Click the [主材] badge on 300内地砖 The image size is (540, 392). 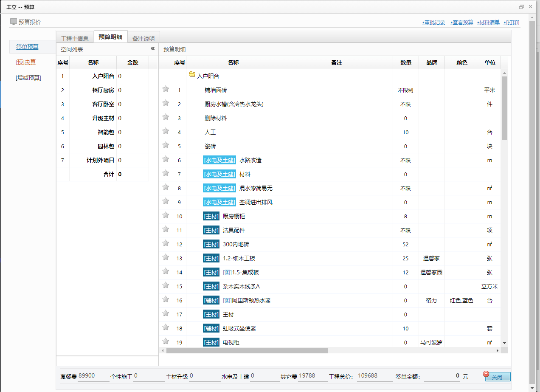pyautogui.click(x=211, y=244)
